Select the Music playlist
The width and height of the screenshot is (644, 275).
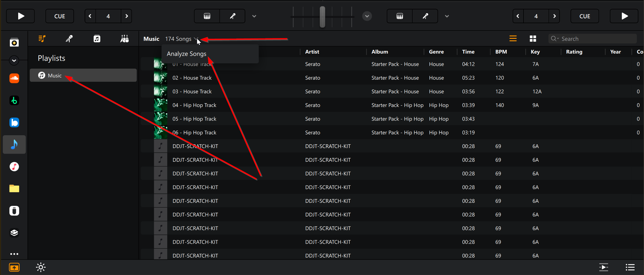[83, 75]
